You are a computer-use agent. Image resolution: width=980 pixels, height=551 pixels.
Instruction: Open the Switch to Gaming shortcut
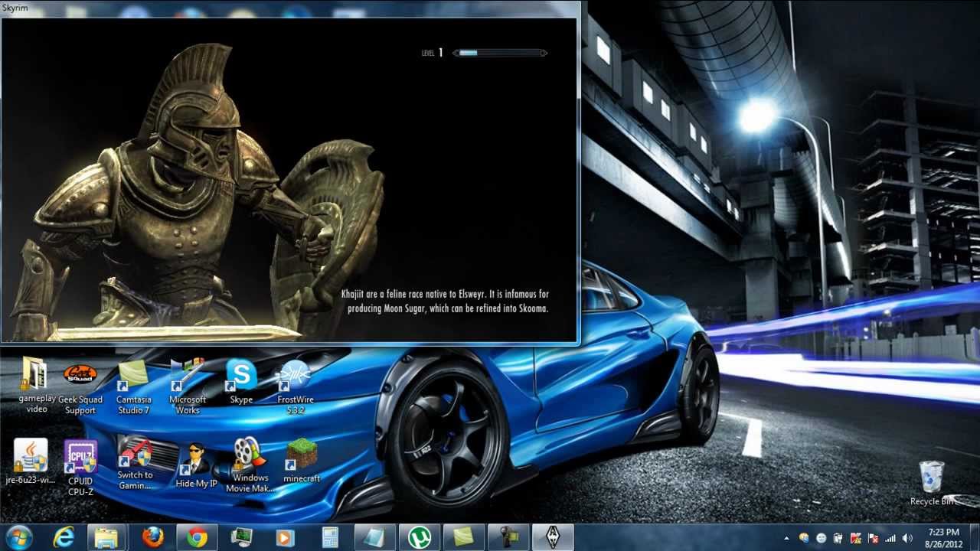coord(135,464)
